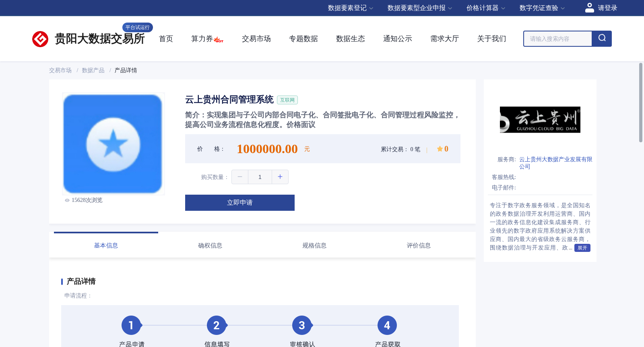Open 通知公示 navigation item

398,39
